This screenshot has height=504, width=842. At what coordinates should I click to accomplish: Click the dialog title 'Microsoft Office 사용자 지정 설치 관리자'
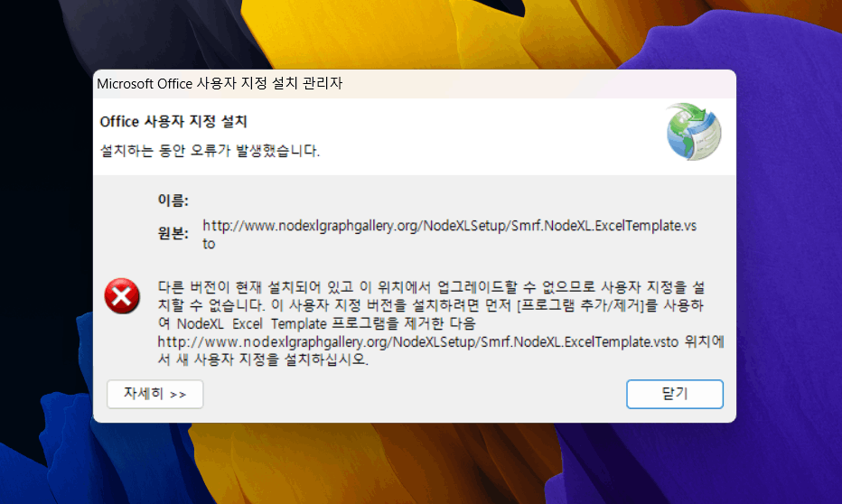click(x=220, y=84)
